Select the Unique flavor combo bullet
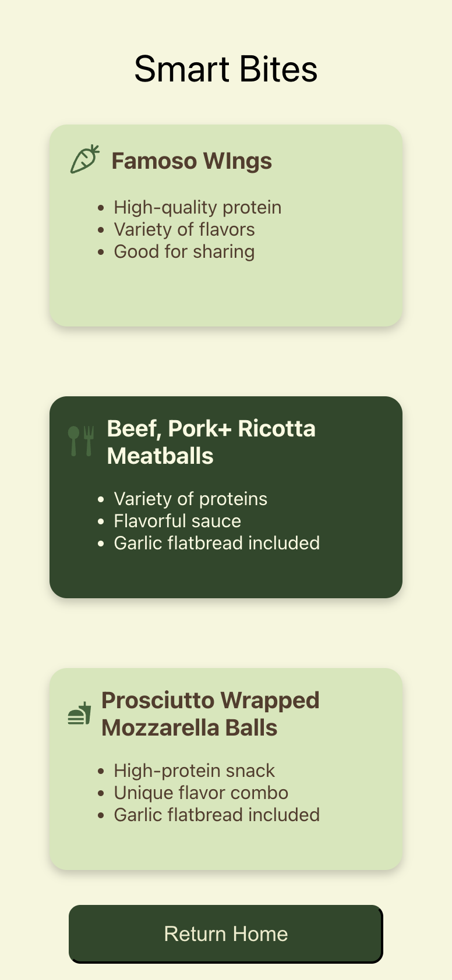 click(201, 793)
